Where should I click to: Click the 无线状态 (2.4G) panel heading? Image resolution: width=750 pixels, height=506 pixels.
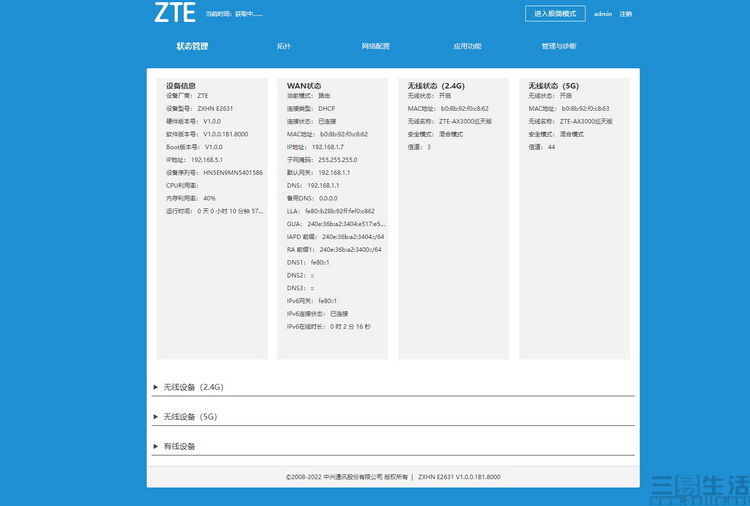point(436,86)
